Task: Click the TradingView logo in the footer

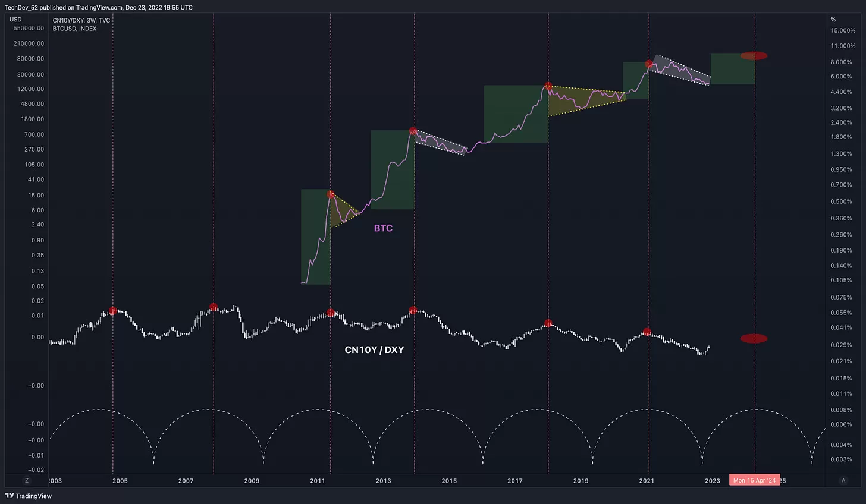Action: (29, 496)
